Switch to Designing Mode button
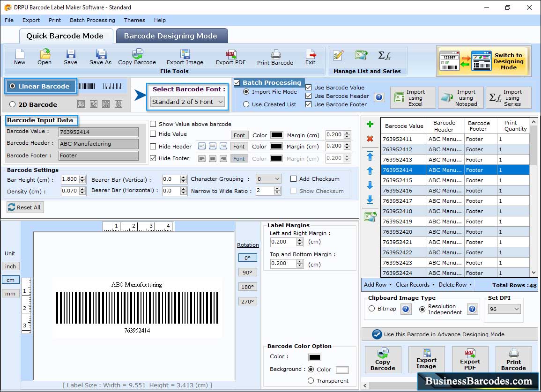This screenshot has height=392, width=541. pyautogui.click(x=483, y=61)
